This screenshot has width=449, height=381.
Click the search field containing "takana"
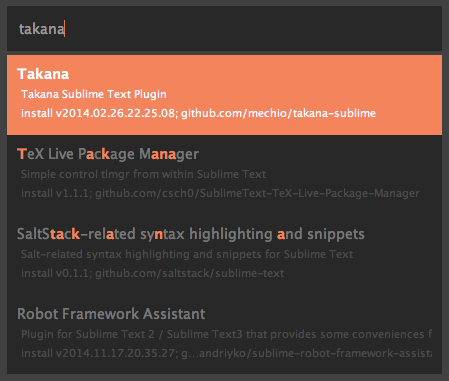pyautogui.click(x=224, y=29)
